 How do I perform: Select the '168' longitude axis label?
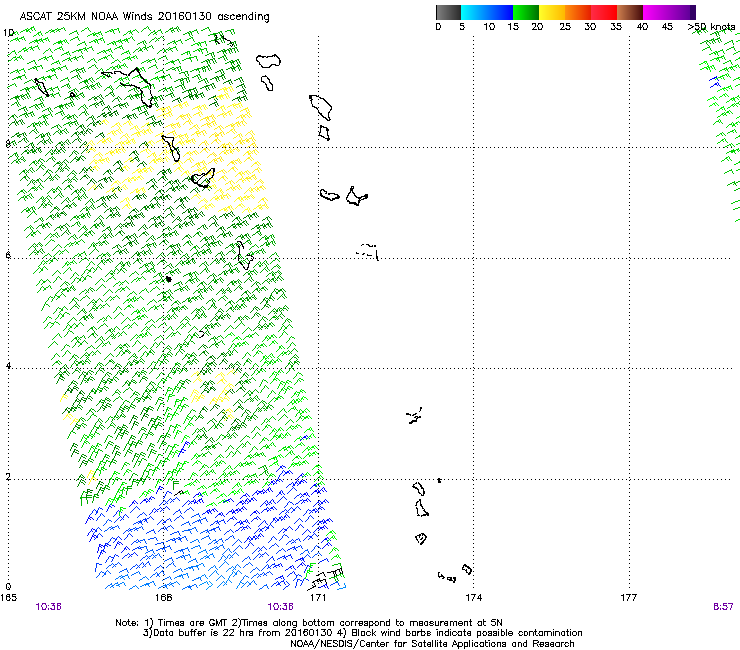point(163,598)
